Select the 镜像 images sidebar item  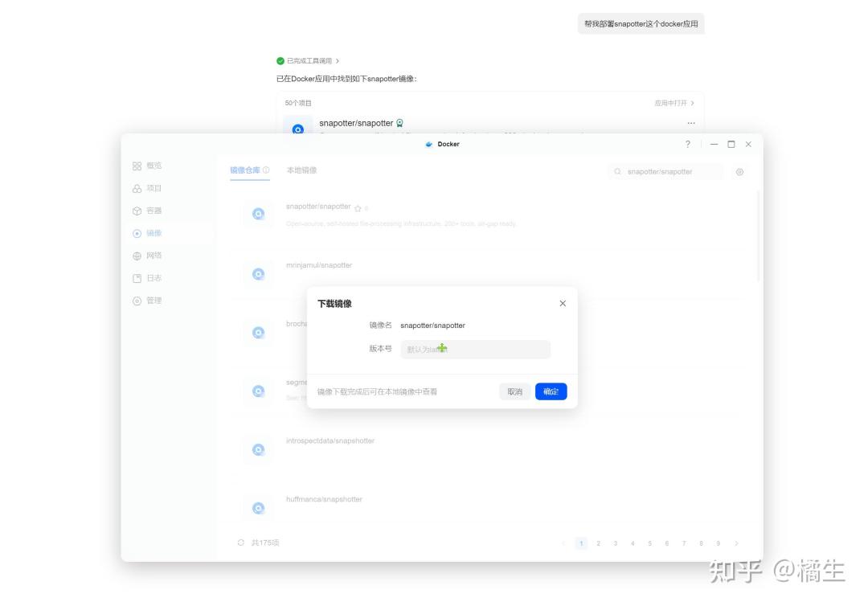pos(147,233)
